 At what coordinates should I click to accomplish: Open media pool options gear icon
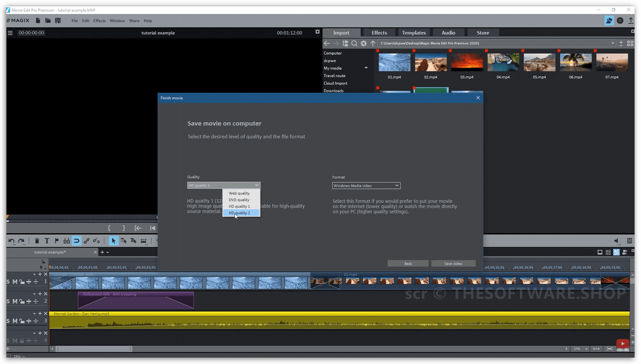click(364, 43)
